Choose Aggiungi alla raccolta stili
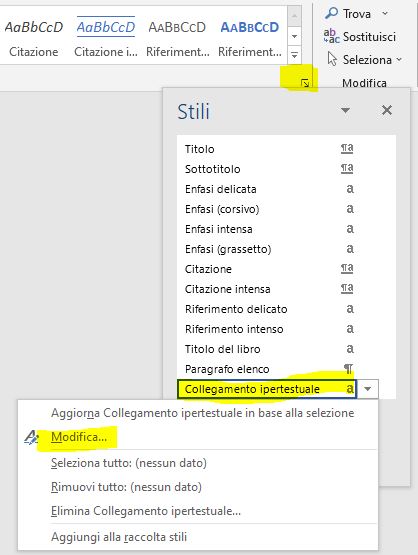418x555 pixels. (119, 537)
